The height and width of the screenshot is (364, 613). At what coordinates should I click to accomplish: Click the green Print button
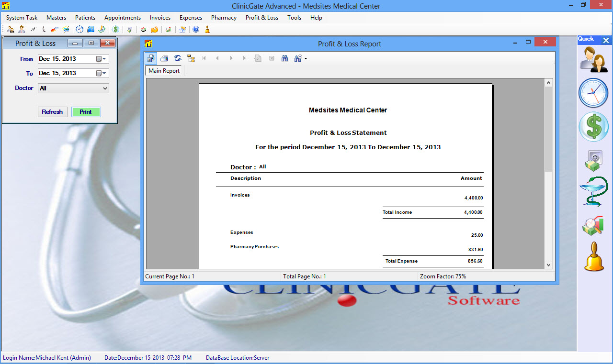click(86, 112)
